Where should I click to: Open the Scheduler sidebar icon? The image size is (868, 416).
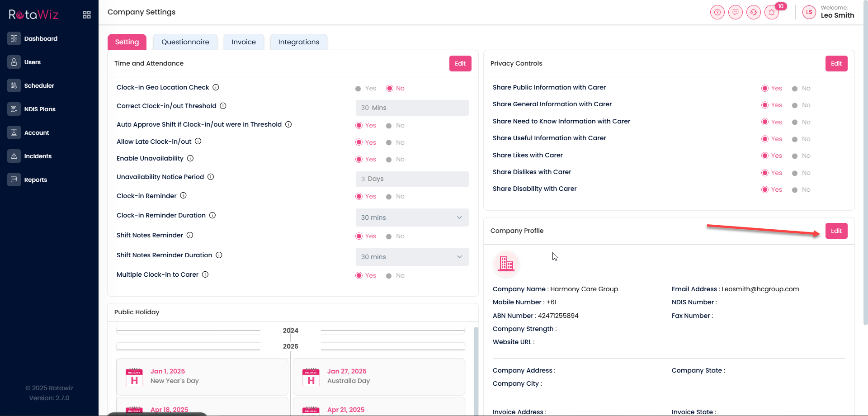[14, 85]
